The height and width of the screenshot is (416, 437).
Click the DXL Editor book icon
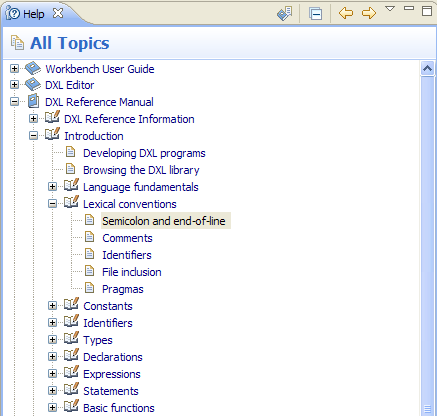pos(33,85)
